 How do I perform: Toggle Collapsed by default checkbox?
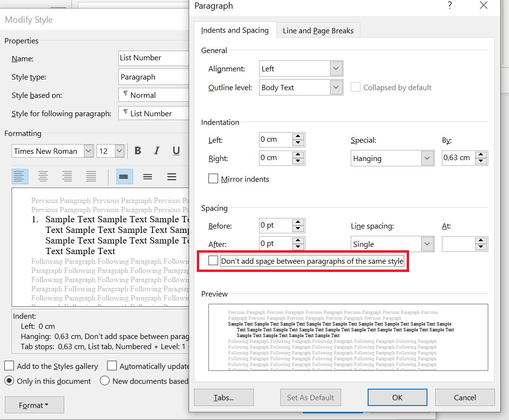tap(356, 87)
